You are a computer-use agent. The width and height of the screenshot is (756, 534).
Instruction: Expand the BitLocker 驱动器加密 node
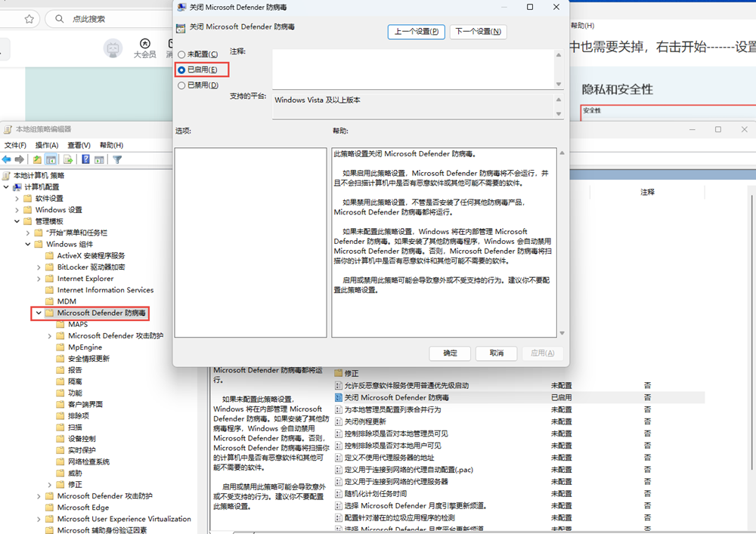coord(39,267)
